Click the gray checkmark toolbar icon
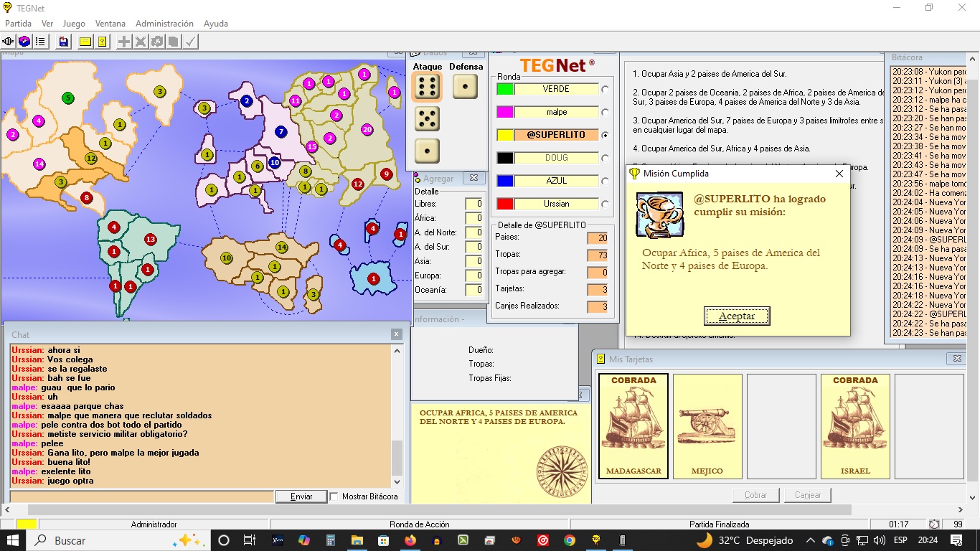The width and height of the screenshot is (980, 551). pyautogui.click(x=190, y=42)
